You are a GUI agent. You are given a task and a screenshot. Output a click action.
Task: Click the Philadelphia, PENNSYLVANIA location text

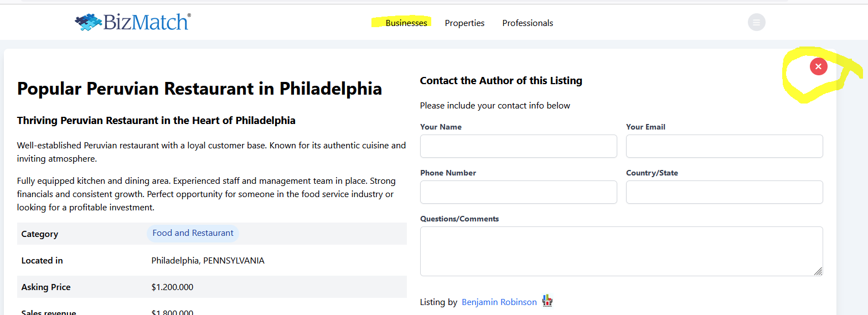208,260
